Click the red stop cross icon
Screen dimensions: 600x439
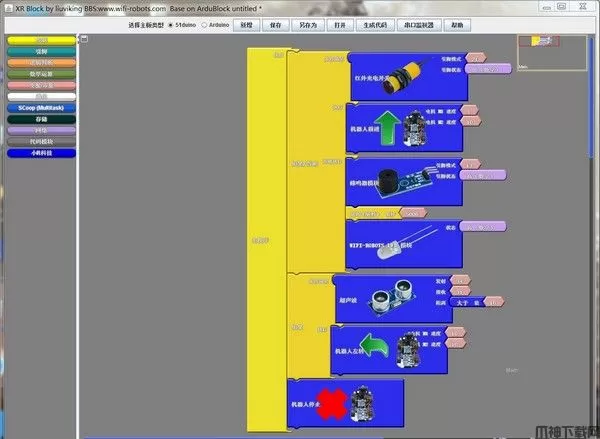point(332,403)
